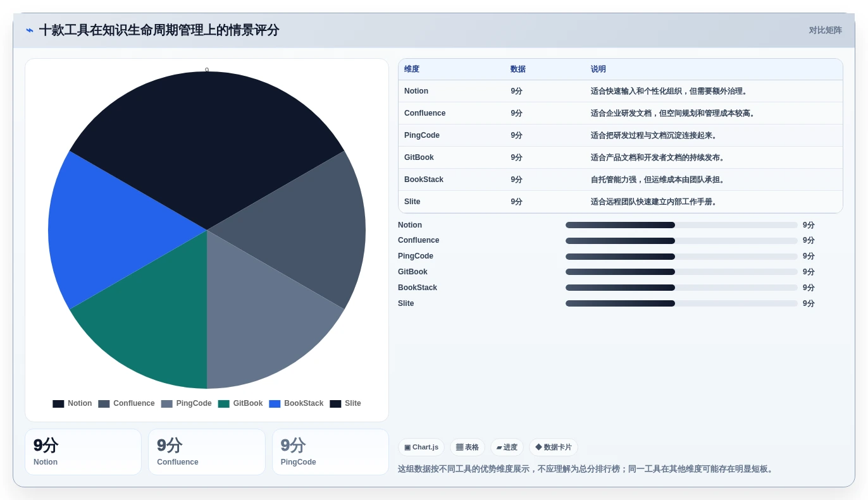
Task: Click the GitBook legend label
Action: [248, 403]
